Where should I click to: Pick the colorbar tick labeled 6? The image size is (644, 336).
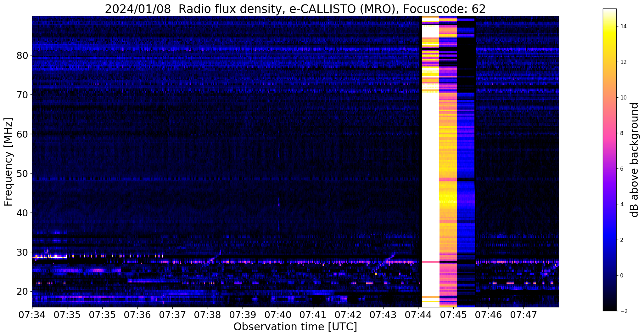click(x=622, y=169)
